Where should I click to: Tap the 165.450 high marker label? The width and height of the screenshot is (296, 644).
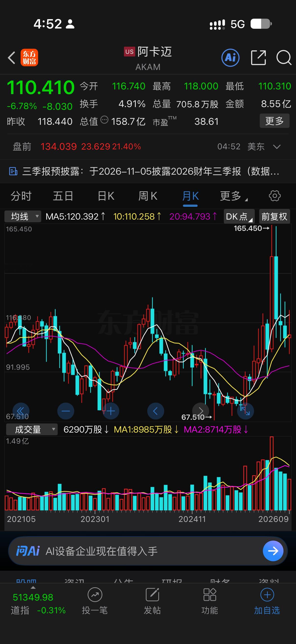(x=251, y=228)
